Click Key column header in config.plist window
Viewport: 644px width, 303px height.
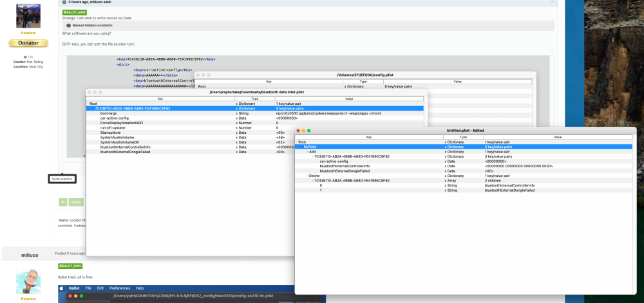point(269,82)
